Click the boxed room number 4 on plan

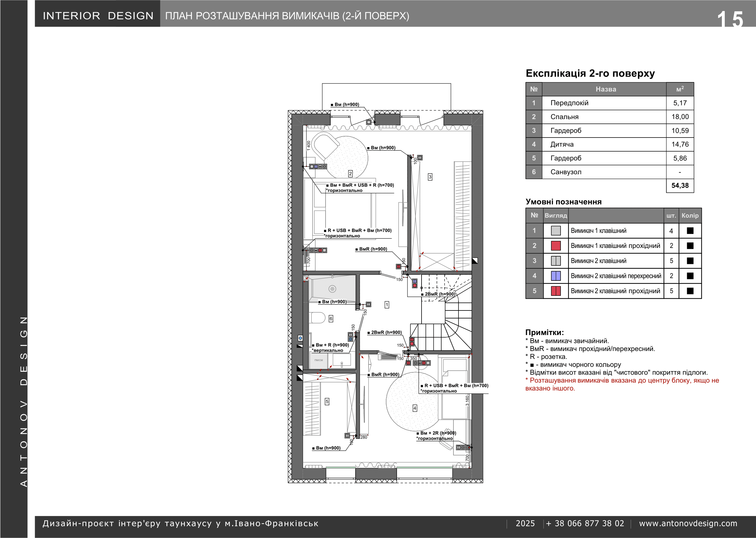click(415, 408)
